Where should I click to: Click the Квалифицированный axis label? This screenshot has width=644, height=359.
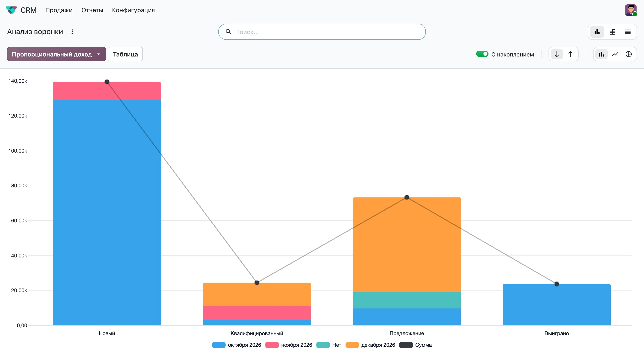[257, 333]
